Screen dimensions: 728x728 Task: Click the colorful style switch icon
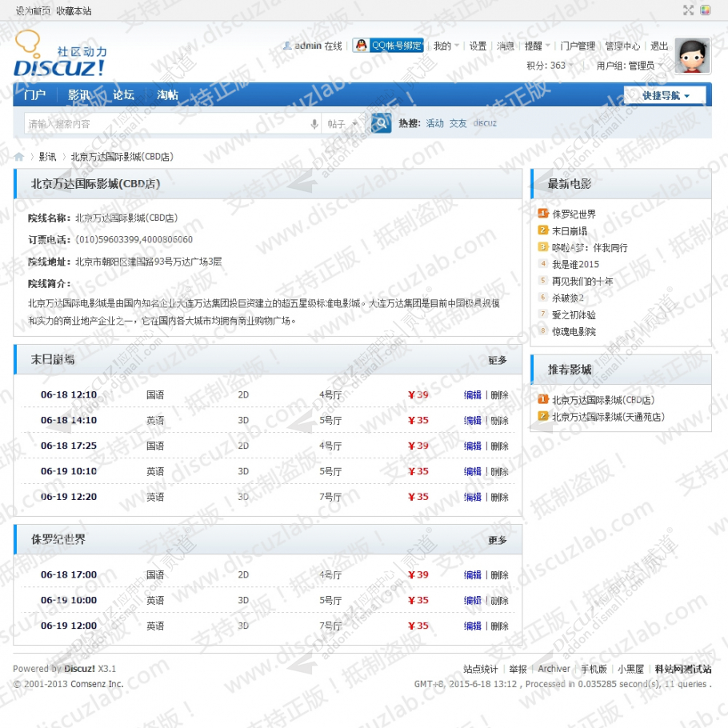tap(706, 10)
